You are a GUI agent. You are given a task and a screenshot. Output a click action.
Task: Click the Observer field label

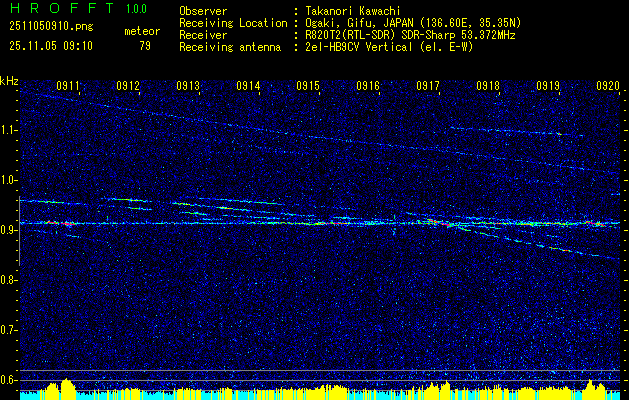pos(203,11)
